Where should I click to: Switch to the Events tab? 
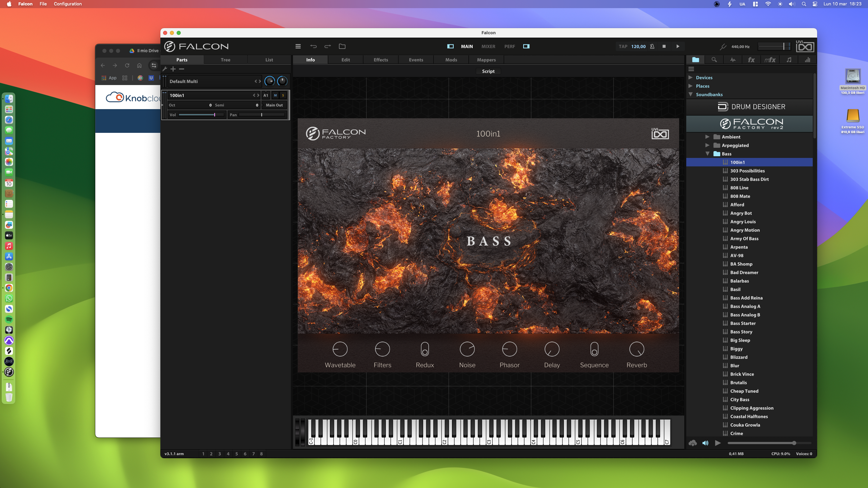click(x=416, y=60)
